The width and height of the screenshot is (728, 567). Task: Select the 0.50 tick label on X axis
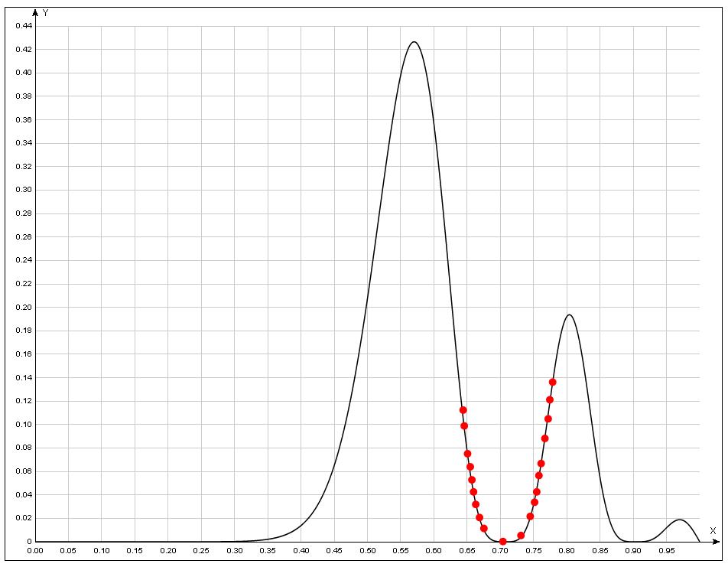pos(368,551)
